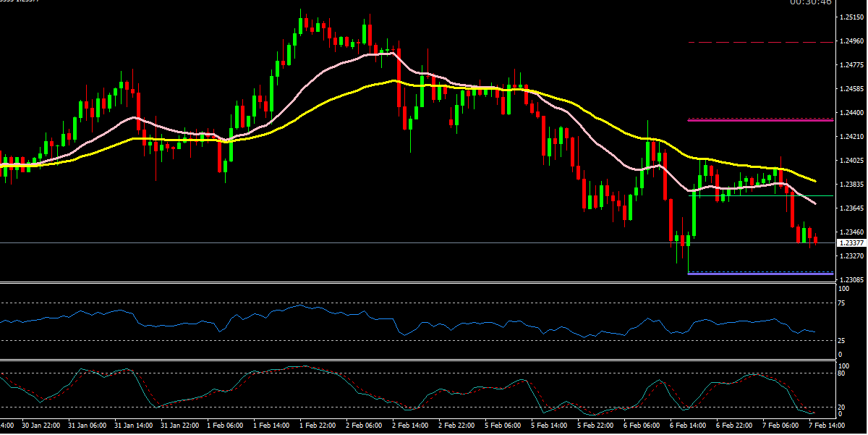Click the RSI 75 level label
The width and height of the screenshot is (868, 435).
click(x=843, y=303)
